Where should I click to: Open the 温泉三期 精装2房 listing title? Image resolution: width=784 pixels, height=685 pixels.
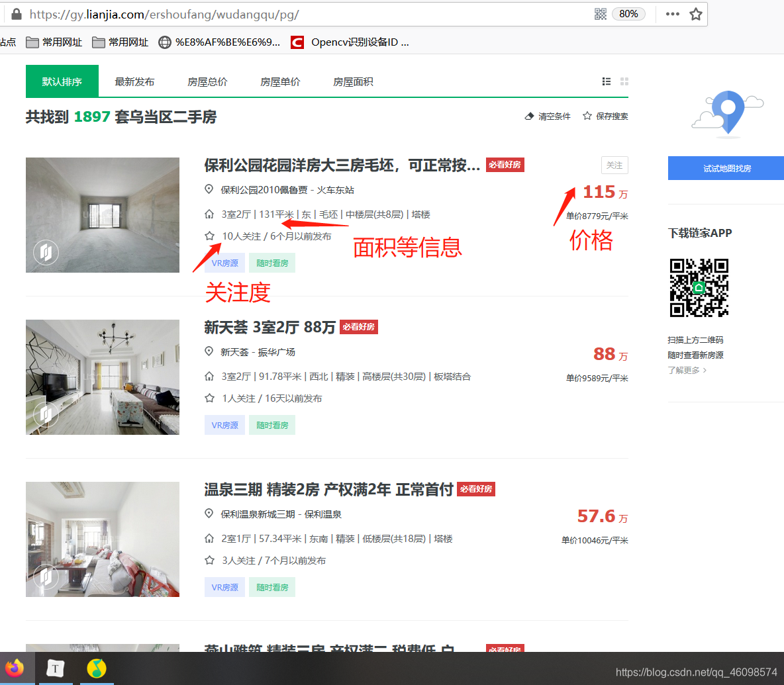[328, 490]
